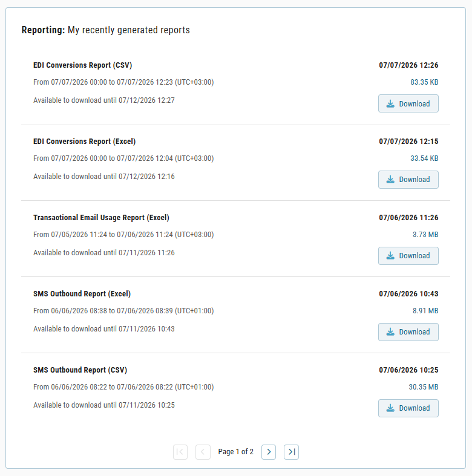472x476 pixels.
Task: Click the download icon for the 83.35 KB report
Action: coord(390,104)
